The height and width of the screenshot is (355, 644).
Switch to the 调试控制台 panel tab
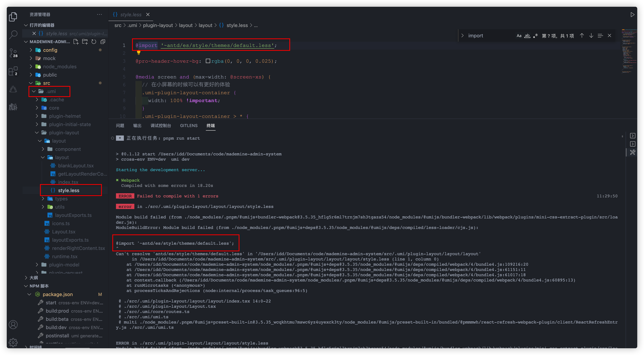click(x=161, y=126)
